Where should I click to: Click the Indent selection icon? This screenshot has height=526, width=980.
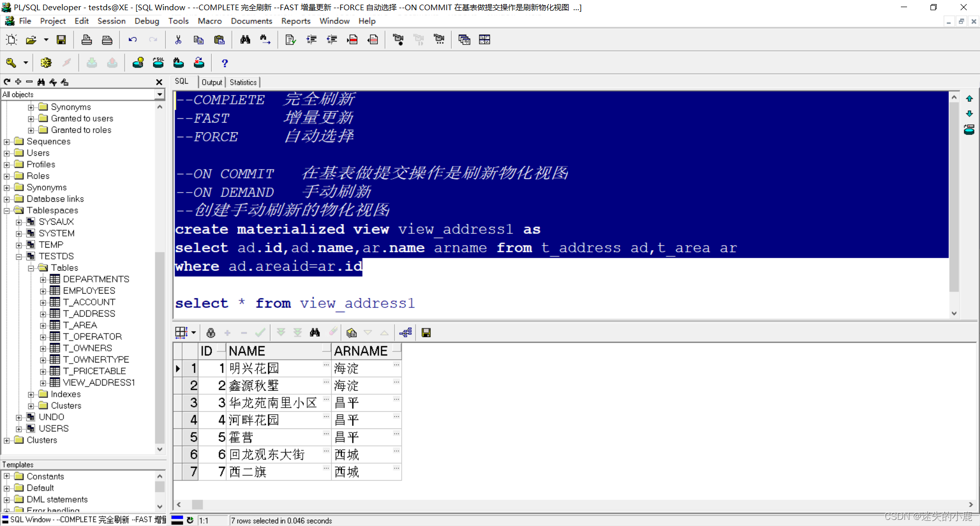[311, 40]
